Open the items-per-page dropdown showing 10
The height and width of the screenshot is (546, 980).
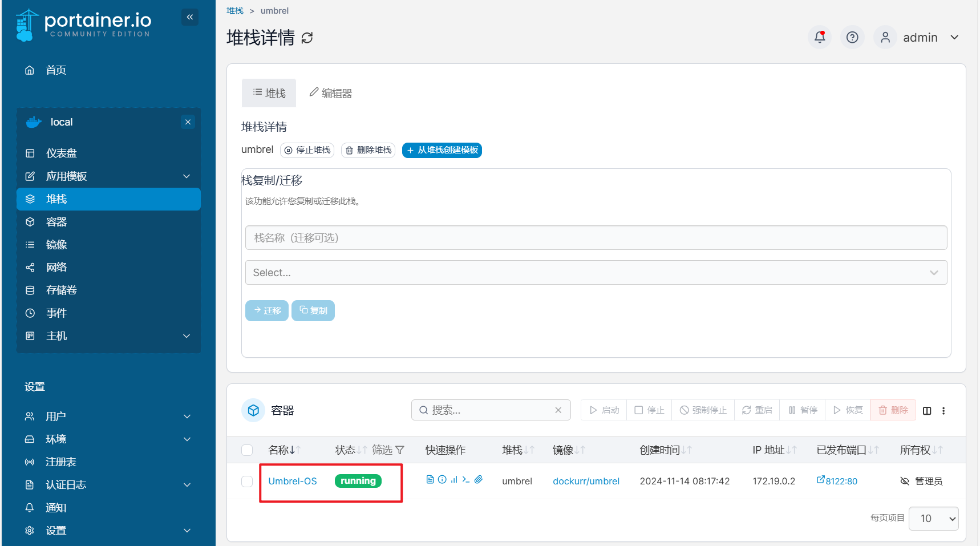point(933,519)
